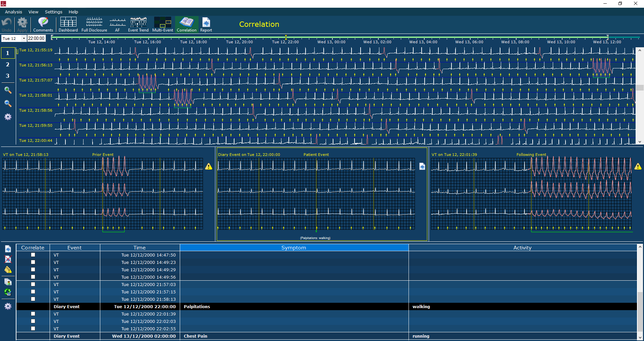Select channel 2 button

(x=8, y=64)
